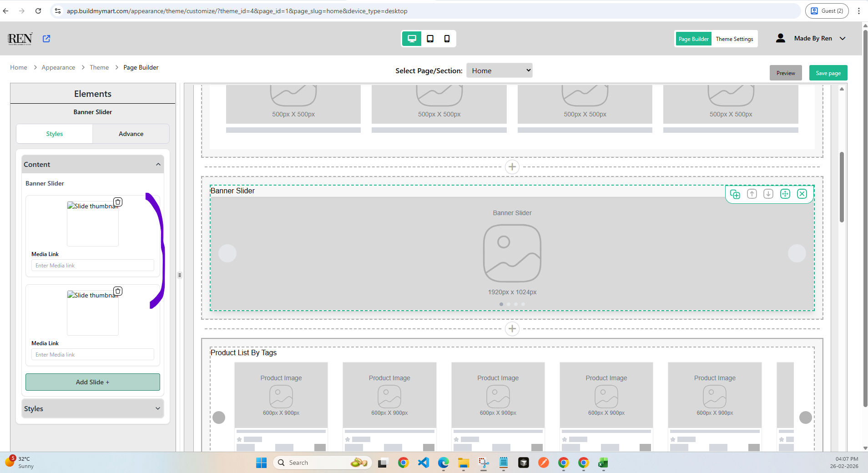Image resolution: width=868 pixels, height=473 pixels.
Task: Duplicate the Banner Slider section
Action: click(735, 194)
